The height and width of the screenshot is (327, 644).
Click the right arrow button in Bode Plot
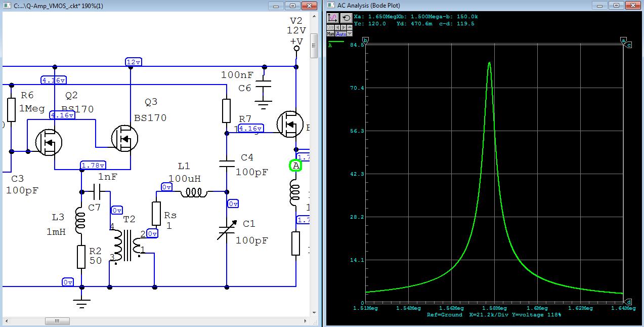(344, 27)
